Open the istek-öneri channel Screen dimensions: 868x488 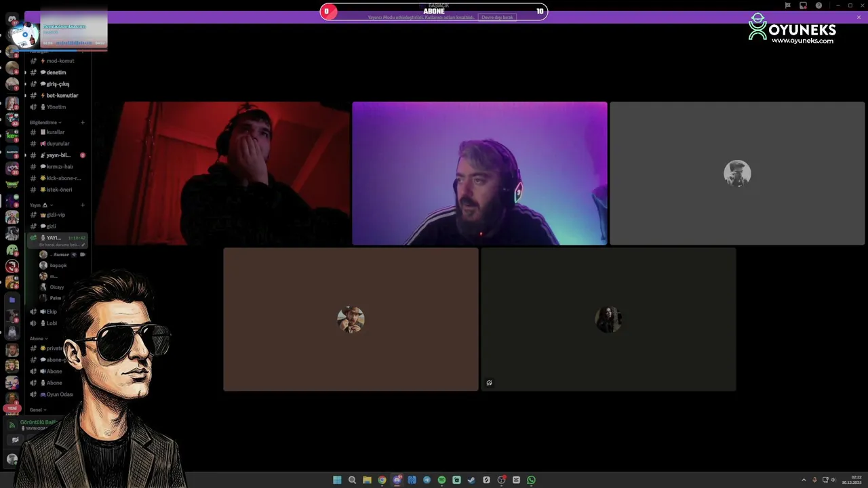click(57, 190)
